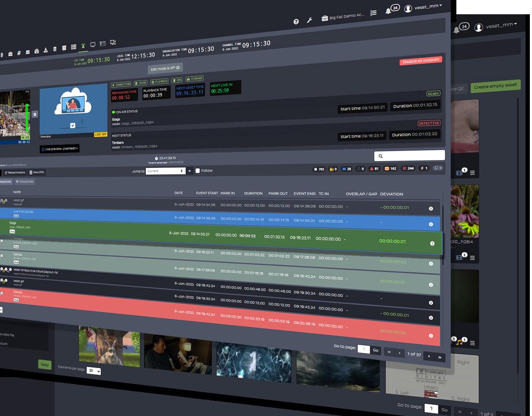Screen dimensions: 532x416
Task: Click the purple flower thumbnail in back window
Action: [x=465, y=211]
